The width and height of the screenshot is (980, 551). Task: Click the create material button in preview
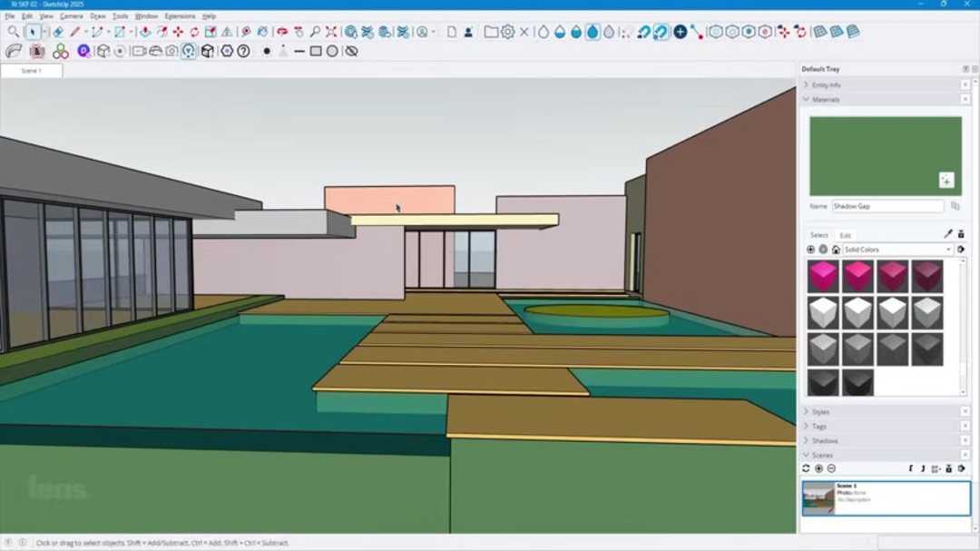click(x=946, y=181)
